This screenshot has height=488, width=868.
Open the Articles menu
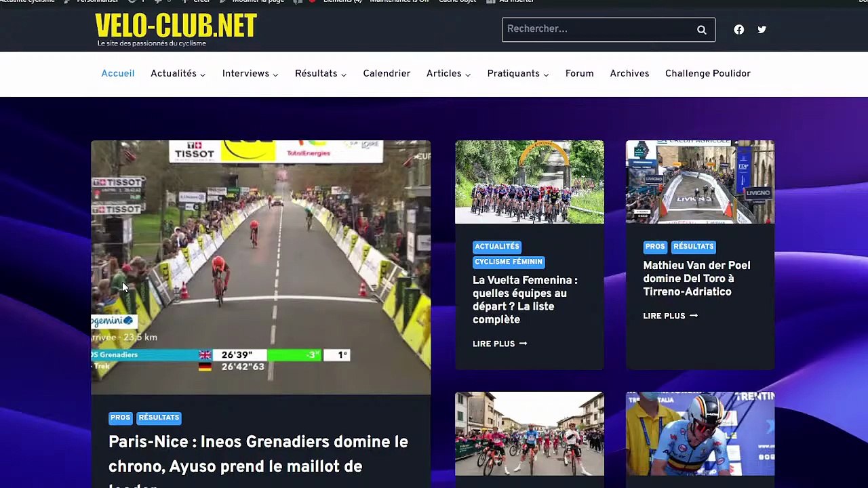(443, 73)
